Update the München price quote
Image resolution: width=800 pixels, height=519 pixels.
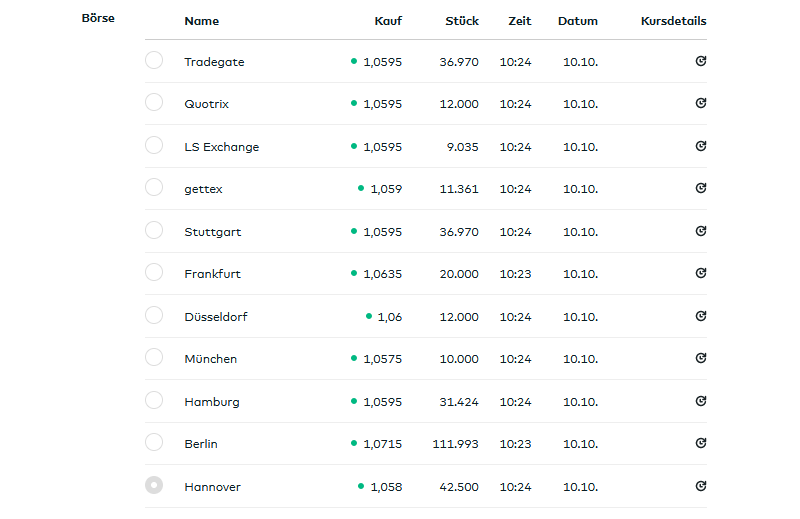(701, 358)
